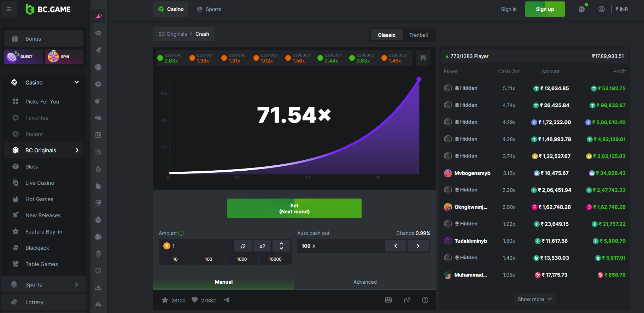
Task: Adjust amount with up/down stepper
Action: 281,246
